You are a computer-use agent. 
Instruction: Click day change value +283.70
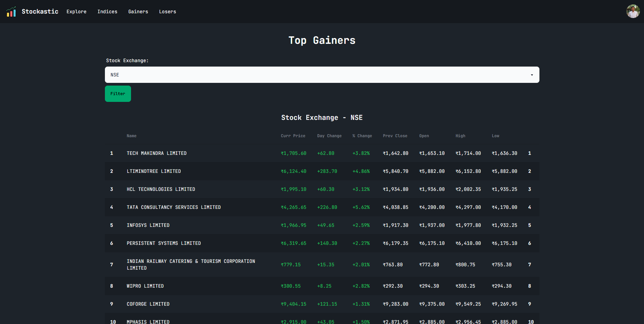[327, 171]
